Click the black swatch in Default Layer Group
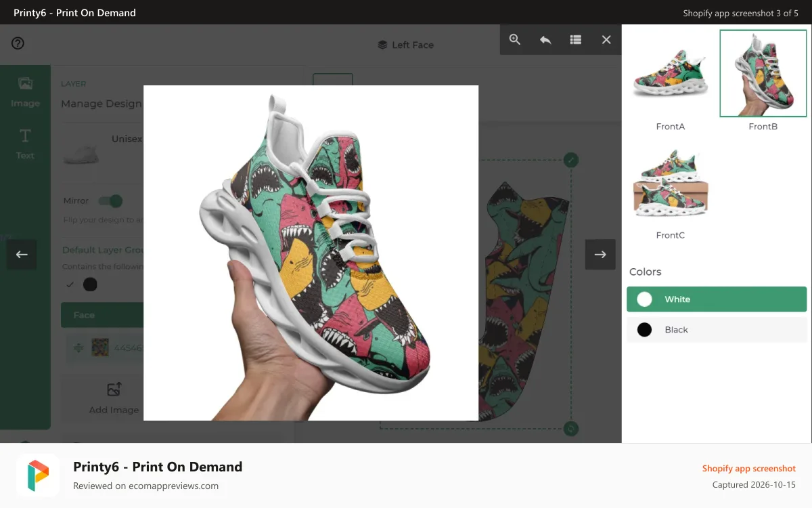Screen dimensions: 812x508 90,284
